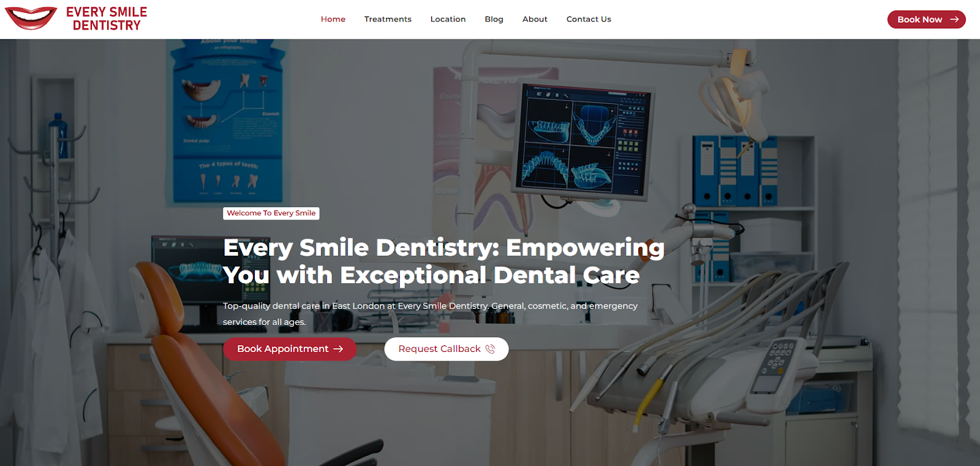Click the Request Callback button
This screenshot has height=466, width=980.
point(447,349)
